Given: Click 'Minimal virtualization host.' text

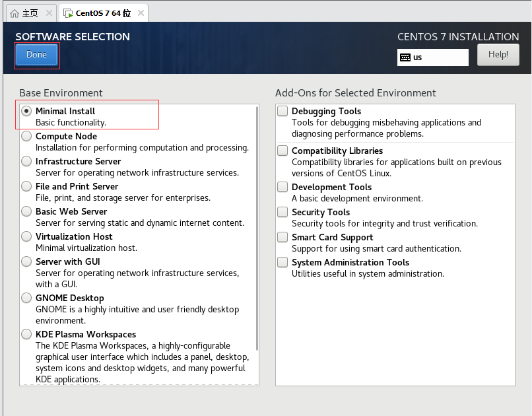Looking at the screenshot, I should (x=86, y=248).
